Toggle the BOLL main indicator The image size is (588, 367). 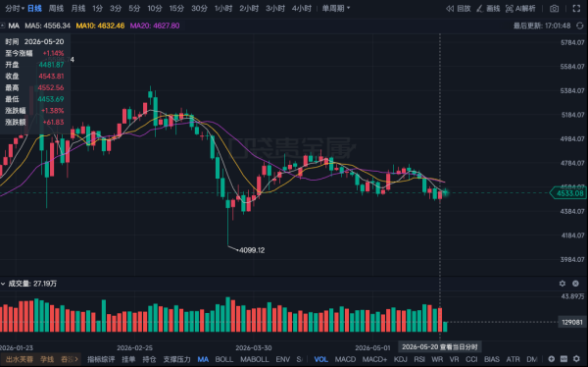224,359
